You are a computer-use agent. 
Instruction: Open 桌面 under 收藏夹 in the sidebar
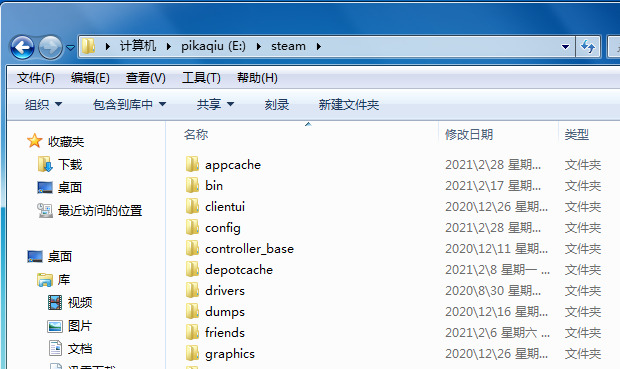[70, 187]
